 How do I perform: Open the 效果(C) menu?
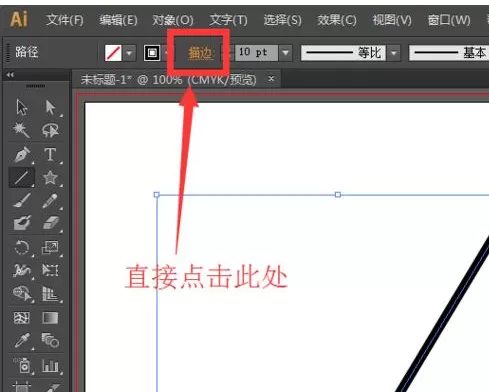[x=337, y=20]
